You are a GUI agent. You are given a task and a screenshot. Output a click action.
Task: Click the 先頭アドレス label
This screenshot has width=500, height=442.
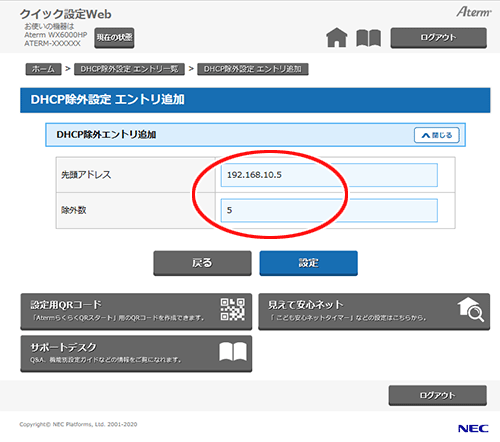(x=86, y=175)
